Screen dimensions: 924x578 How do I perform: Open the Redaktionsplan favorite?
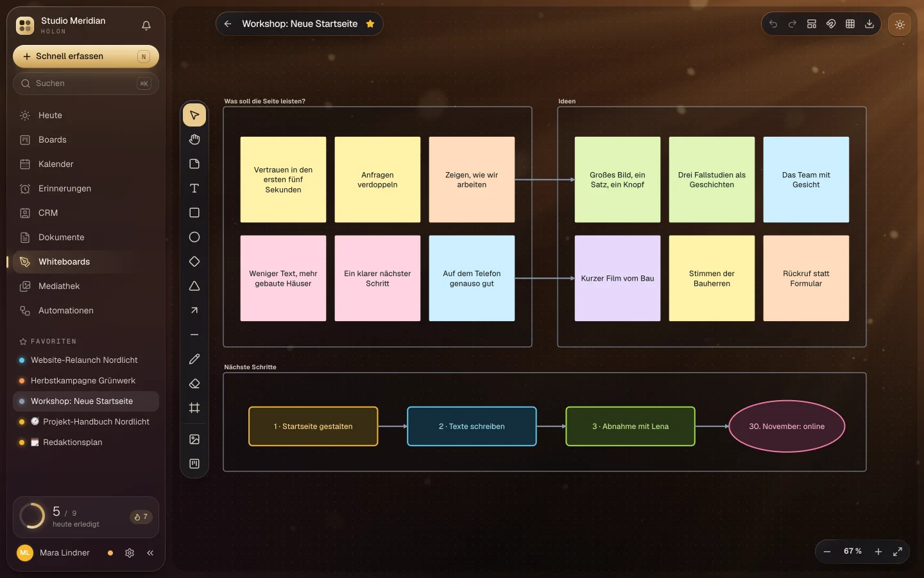click(86, 442)
